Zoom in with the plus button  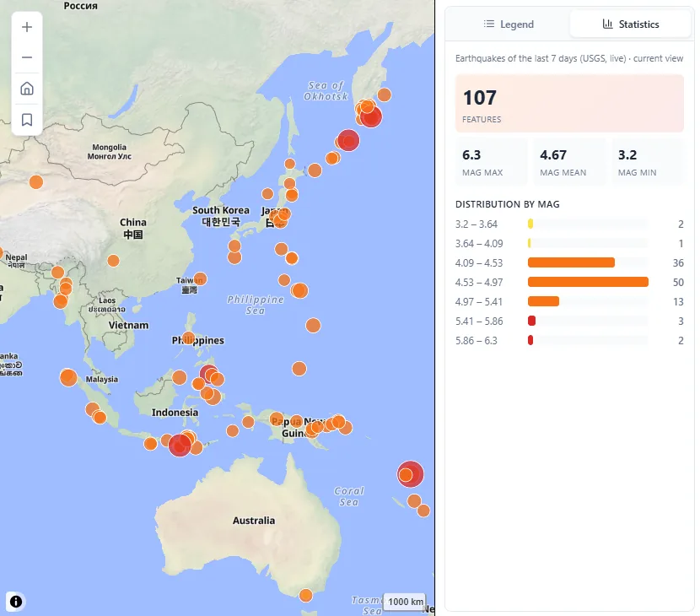coord(27,27)
